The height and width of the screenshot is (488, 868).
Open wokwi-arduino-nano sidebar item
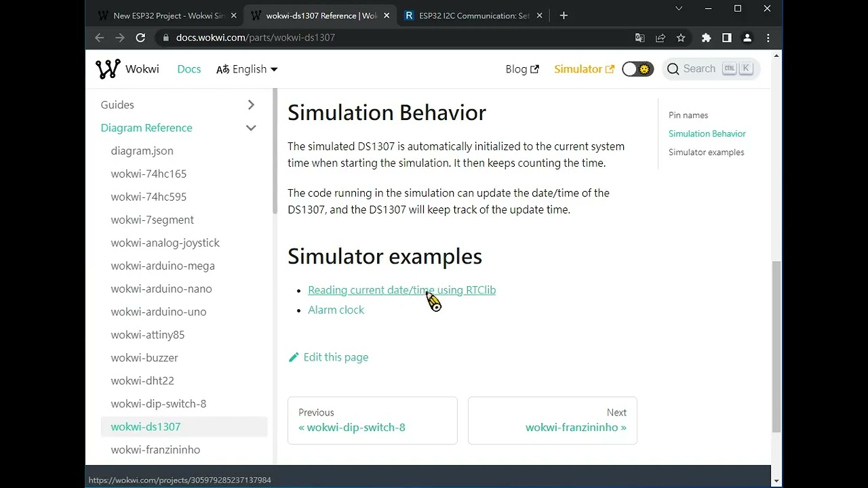(x=184, y=289)
